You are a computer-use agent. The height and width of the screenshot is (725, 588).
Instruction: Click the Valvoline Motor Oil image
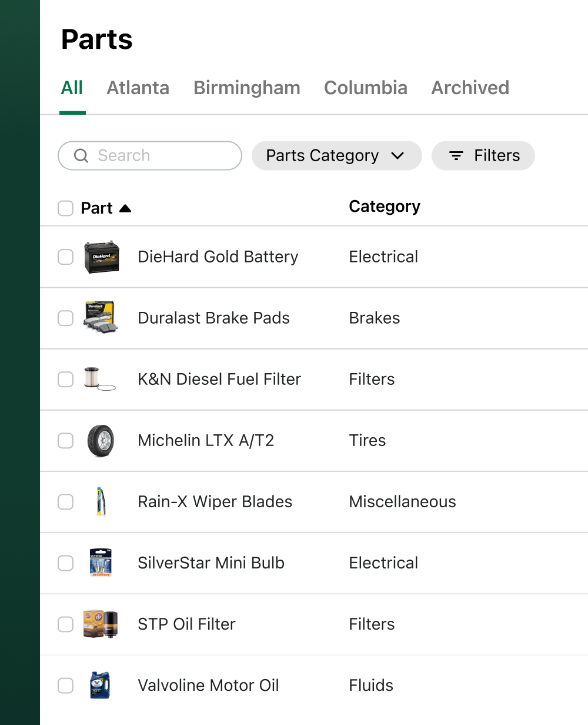pos(99,685)
